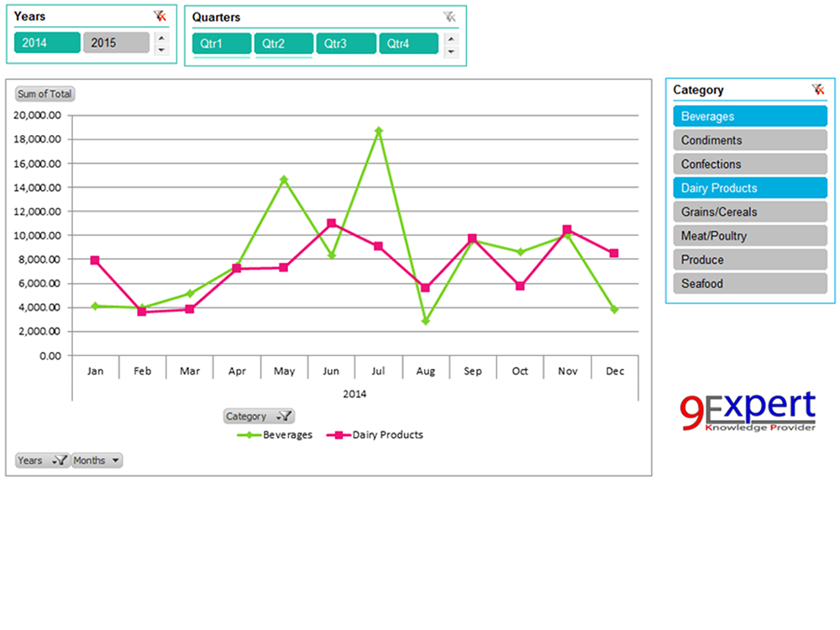Viewport: 840px width, 630px height.
Task: Clear filter icon on Category slicer
Action: tap(817, 89)
